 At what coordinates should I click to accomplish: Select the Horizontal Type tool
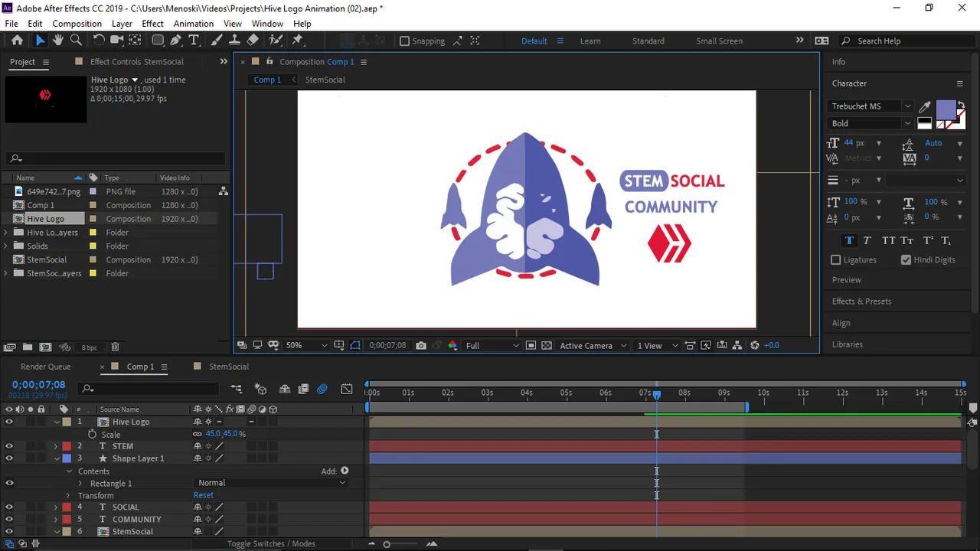pos(194,41)
